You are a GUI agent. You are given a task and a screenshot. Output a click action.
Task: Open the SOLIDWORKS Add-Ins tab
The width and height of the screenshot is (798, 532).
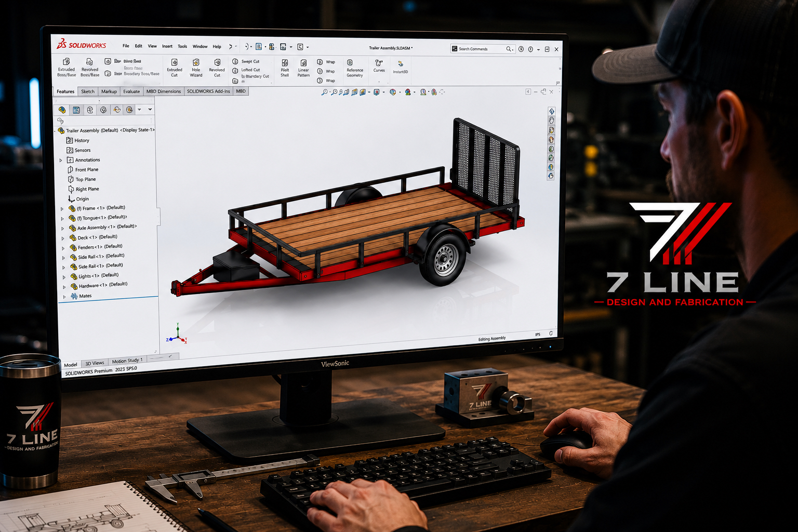tap(208, 91)
